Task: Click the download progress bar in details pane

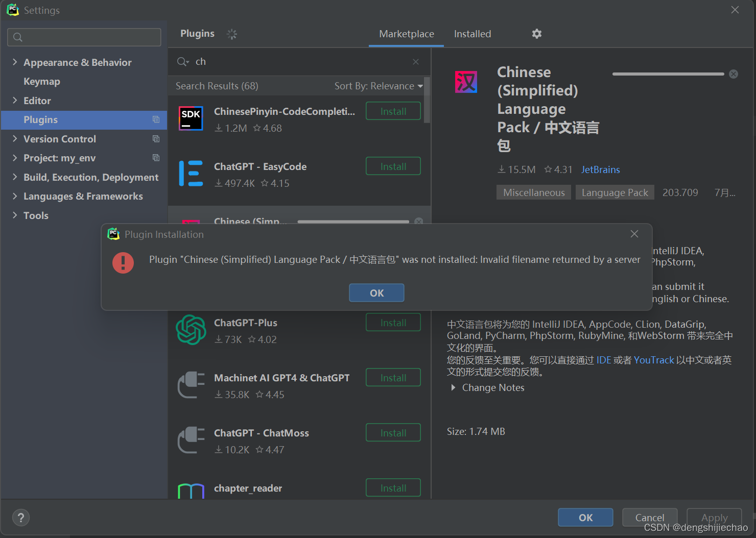Action: pos(668,74)
